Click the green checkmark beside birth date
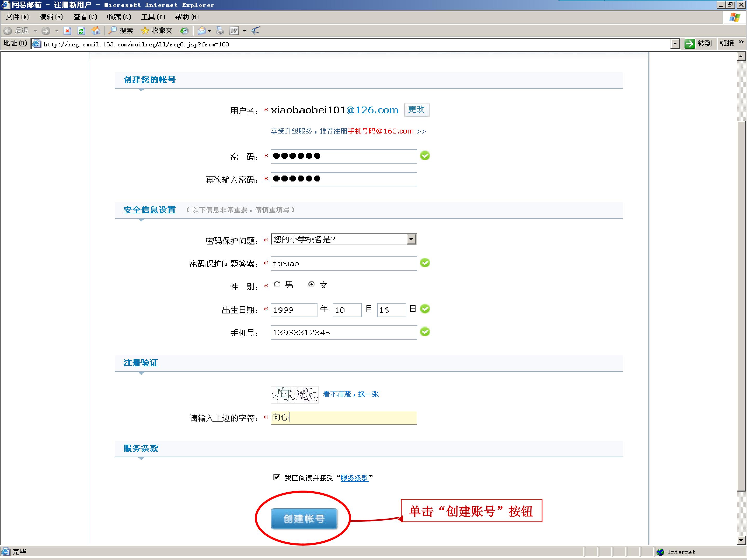Screen dimensions: 747x560 (x=425, y=309)
